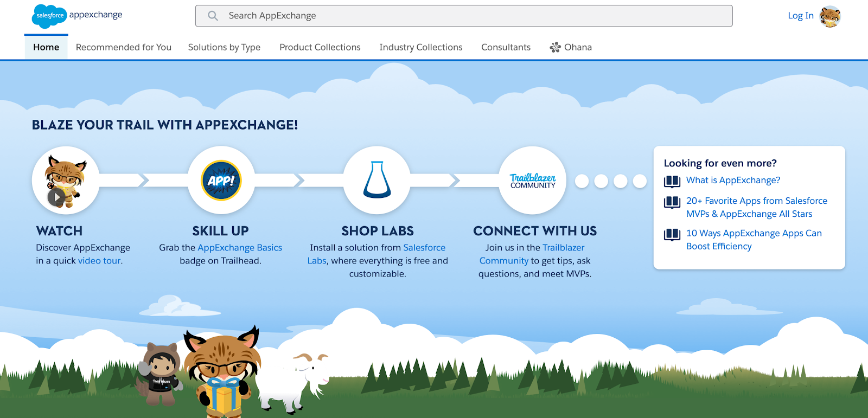
Task: Click book icon beside 10 Ways AppExchange
Action: coord(672,235)
